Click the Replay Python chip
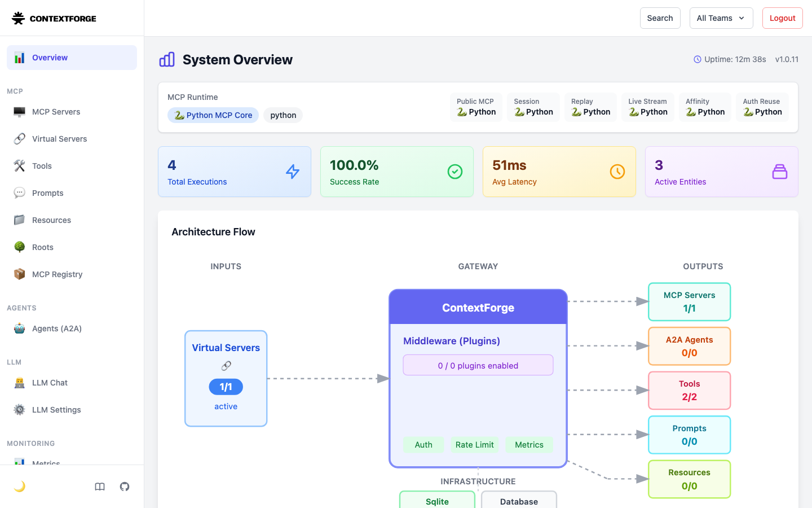The image size is (812, 508). (x=591, y=107)
